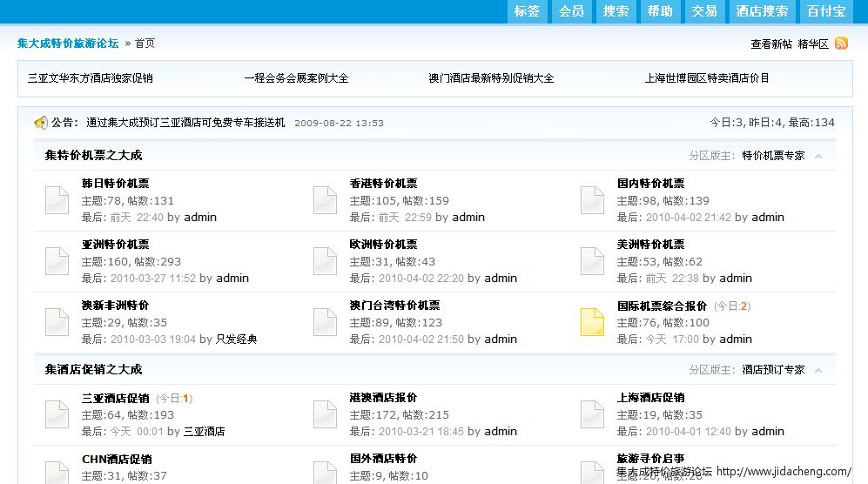The width and height of the screenshot is (868, 484).
Task: Click the forum icon next to 澳新非洲特价
Action: [57, 322]
